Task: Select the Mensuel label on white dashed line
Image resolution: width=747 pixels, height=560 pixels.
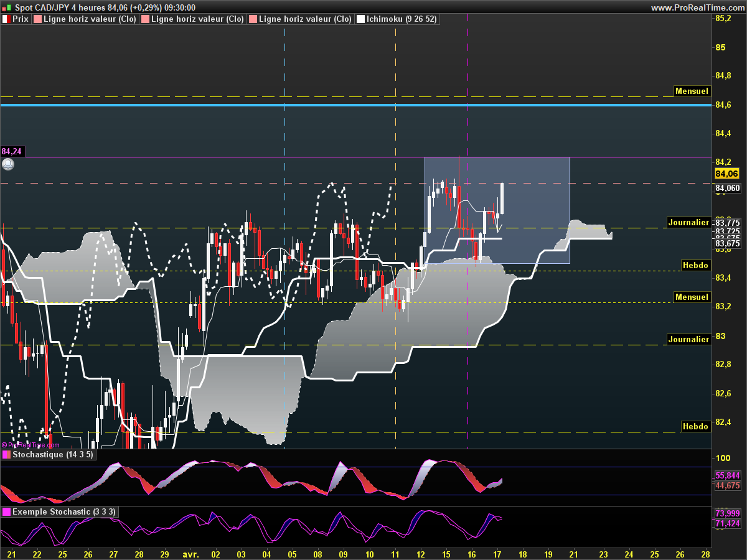Action: (x=692, y=91)
